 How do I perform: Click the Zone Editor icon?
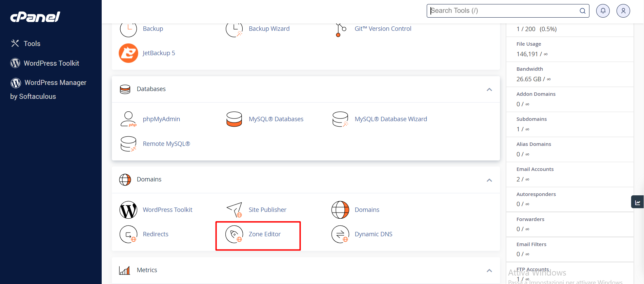pyautogui.click(x=234, y=234)
